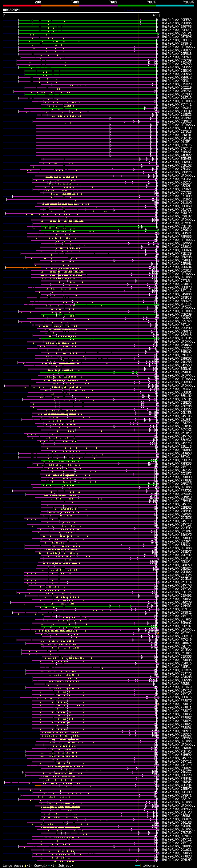Click label UniRef100_B8A9G0
197x868 pixels.
177,440
